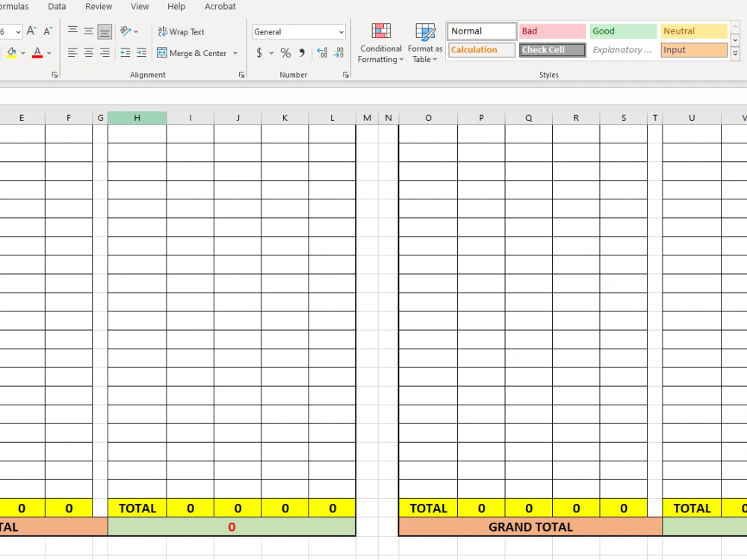Select the Input cell style
Viewport: 747px width, 560px height.
(694, 49)
